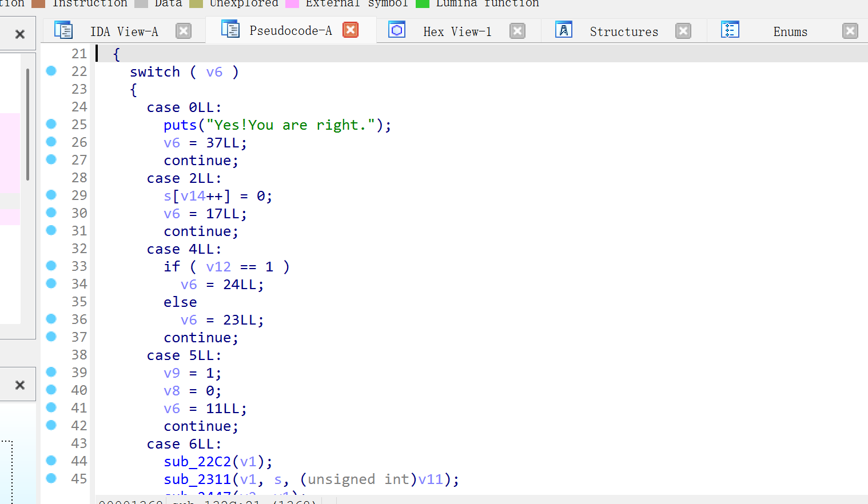The image size is (868, 504).
Task: Click the Enums tab icon
Action: tap(730, 30)
